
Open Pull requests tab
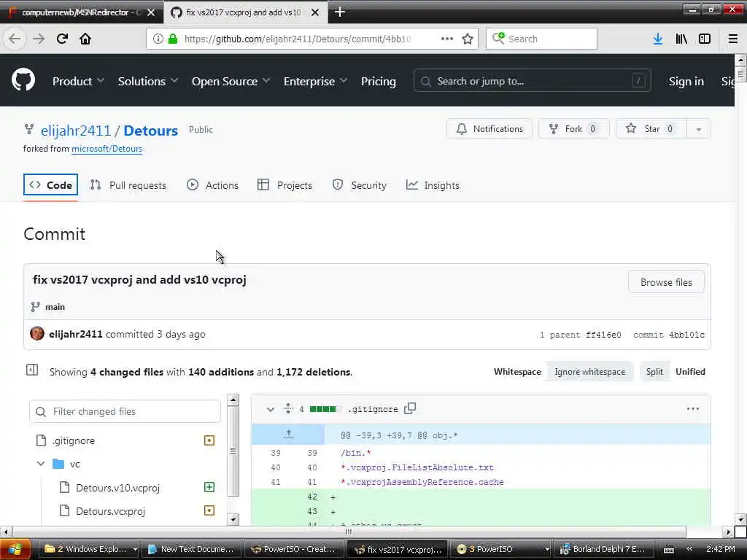(x=128, y=184)
